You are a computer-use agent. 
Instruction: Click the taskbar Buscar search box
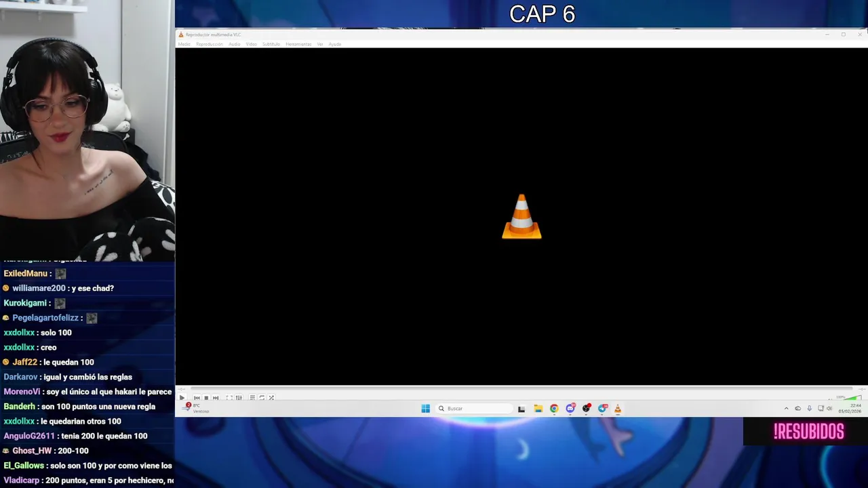[475, 409]
